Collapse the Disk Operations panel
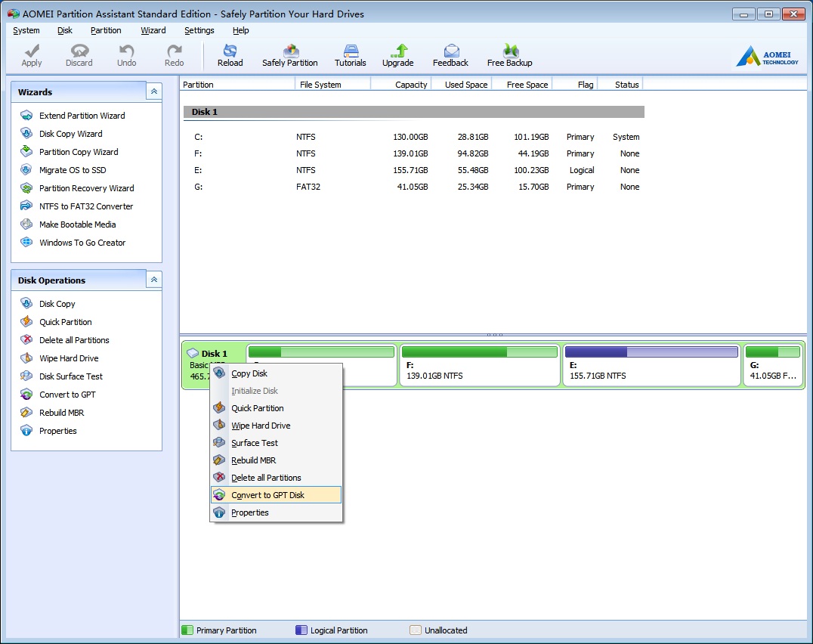Image resolution: width=813 pixels, height=644 pixels. [153, 280]
